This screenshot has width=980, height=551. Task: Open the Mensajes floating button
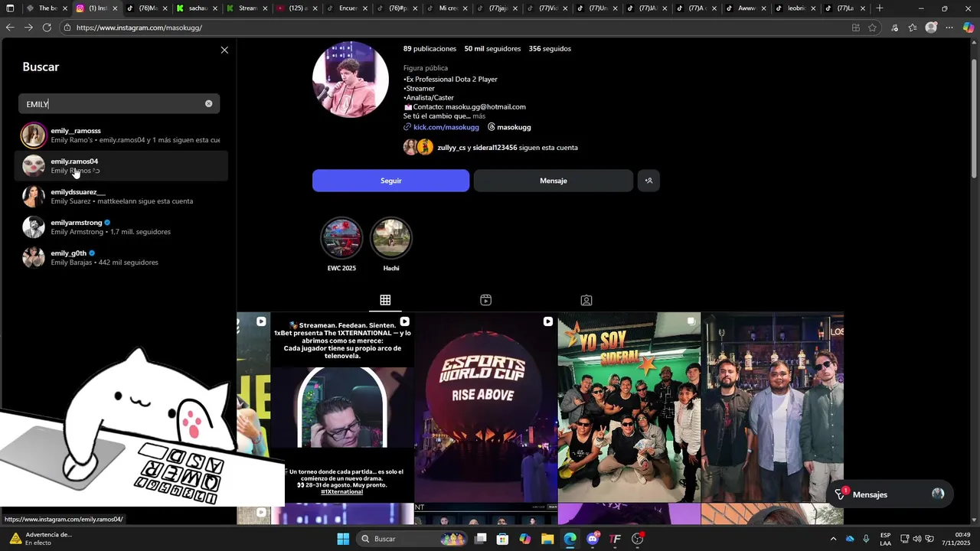click(x=888, y=494)
